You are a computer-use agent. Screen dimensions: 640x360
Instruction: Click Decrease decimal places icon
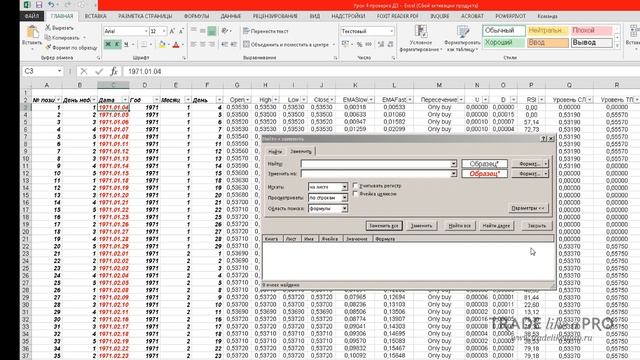pyautogui.click(x=390, y=44)
